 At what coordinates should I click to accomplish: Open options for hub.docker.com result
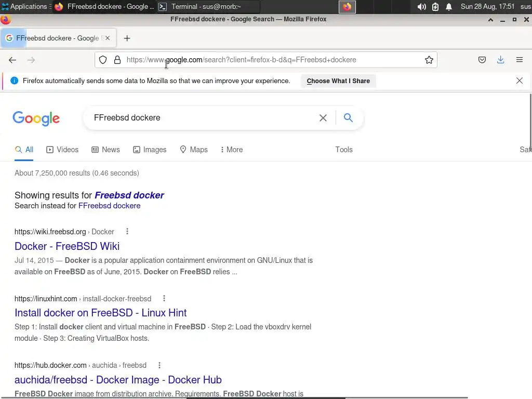[159, 365]
